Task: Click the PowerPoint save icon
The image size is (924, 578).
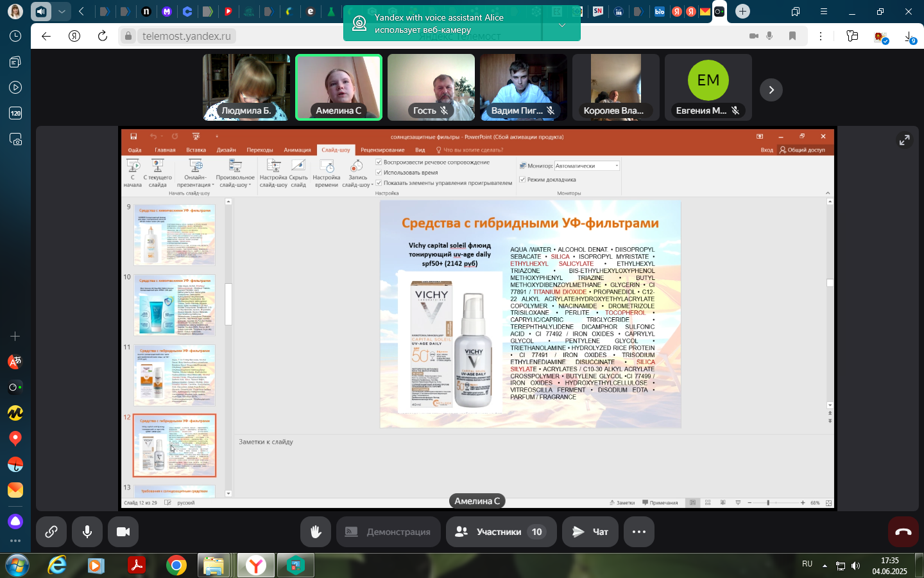Action: (133, 136)
